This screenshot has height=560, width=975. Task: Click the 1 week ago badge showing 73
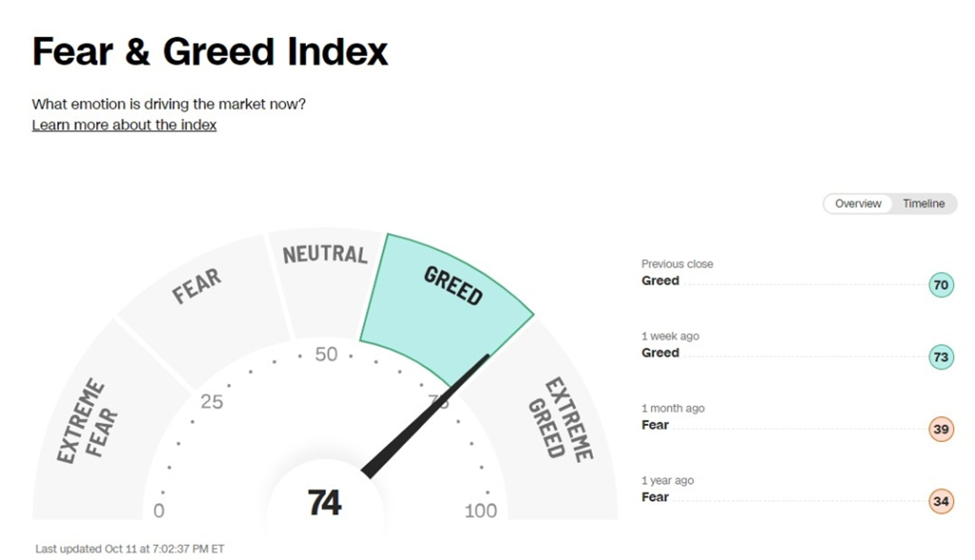[941, 357]
